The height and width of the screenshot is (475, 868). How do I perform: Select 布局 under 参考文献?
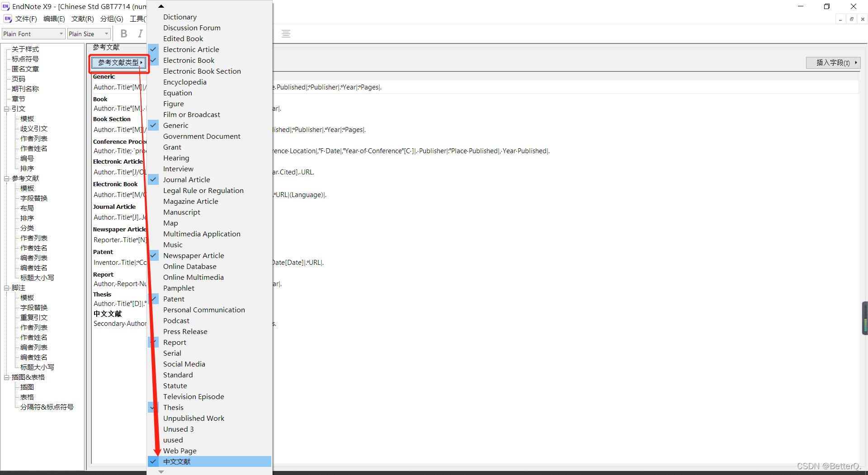coord(27,208)
